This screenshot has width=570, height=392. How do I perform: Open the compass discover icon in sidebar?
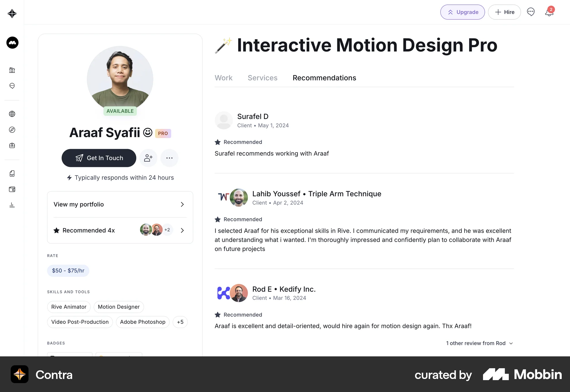click(x=12, y=130)
